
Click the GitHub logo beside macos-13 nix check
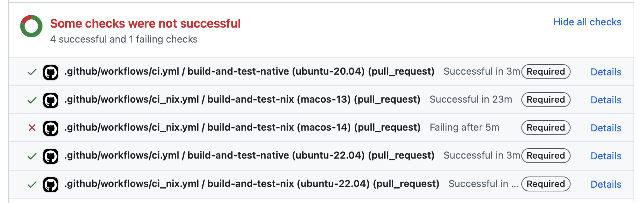click(x=51, y=100)
